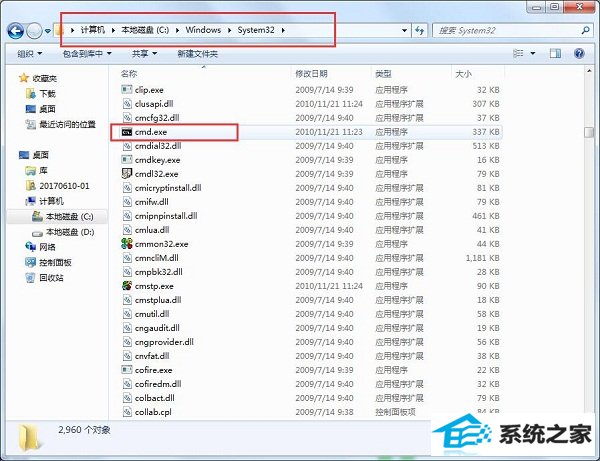Select the cmipnpinstall.dll file name
Viewport: 600px width, 461px height.
(166, 216)
